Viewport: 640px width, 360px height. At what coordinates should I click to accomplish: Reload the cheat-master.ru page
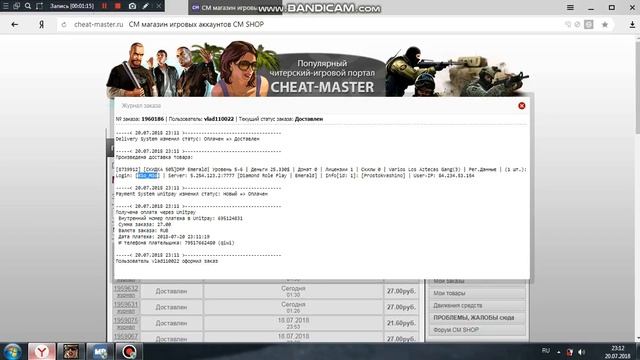point(64,24)
